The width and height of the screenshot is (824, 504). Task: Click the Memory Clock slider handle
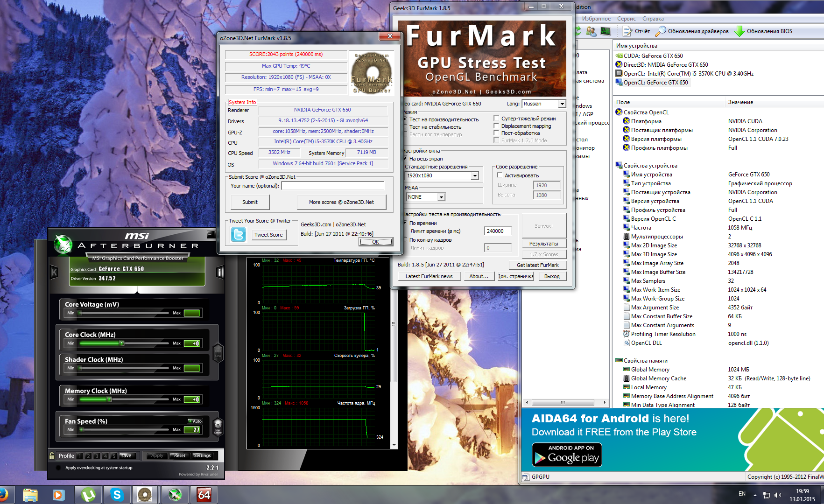pos(109,399)
